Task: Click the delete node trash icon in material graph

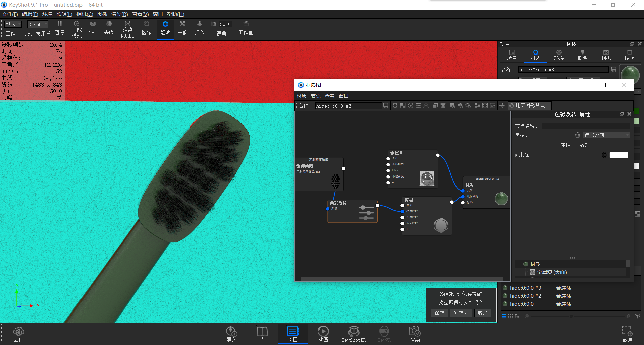Action: click(x=443, y=106)
